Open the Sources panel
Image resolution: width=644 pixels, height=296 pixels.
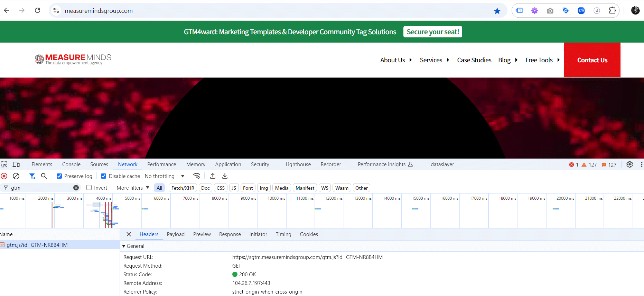(99, 164)
